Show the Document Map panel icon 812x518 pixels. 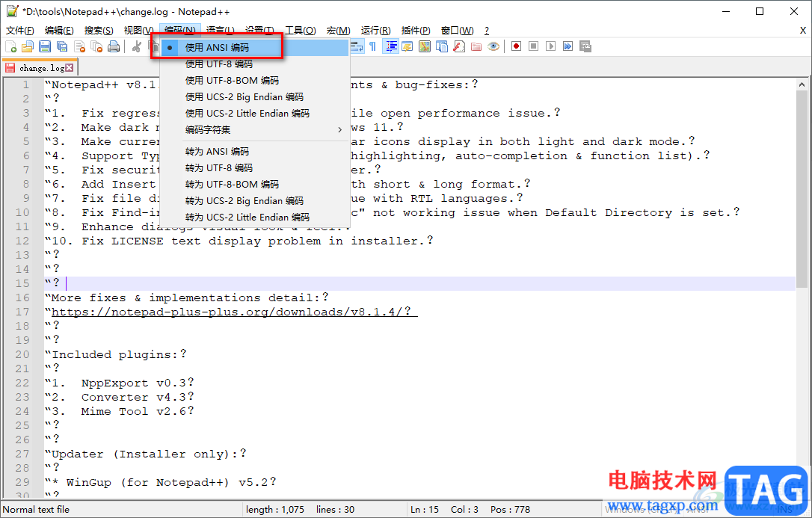click(425, 46)
